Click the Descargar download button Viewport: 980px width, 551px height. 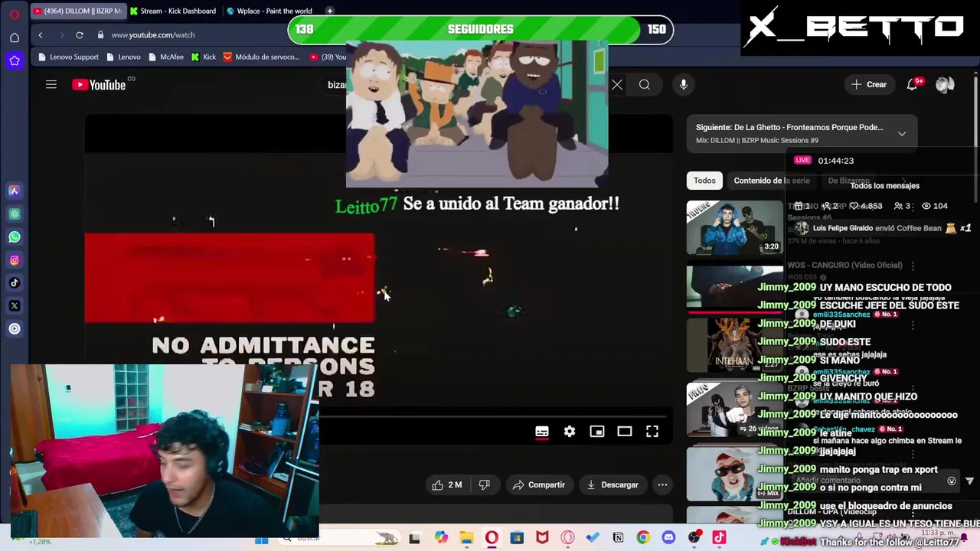612,484
